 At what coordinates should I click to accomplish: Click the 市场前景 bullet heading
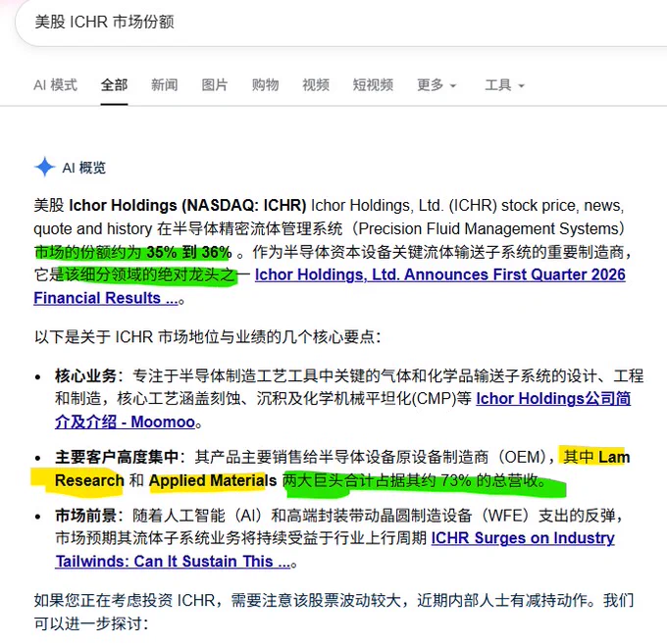85,516
